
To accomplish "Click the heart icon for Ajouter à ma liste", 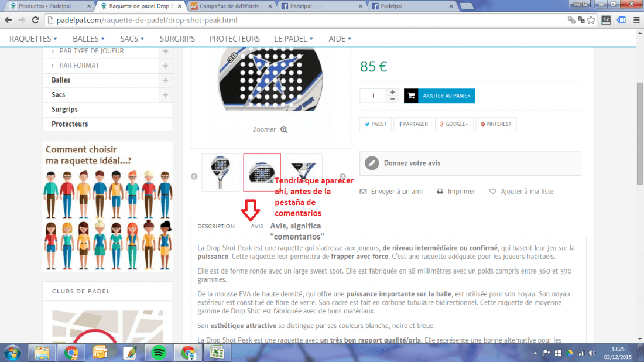I will (492, 192).
